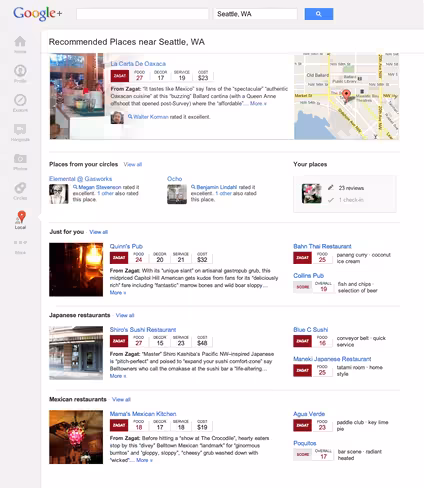Open Collins Pub listing
The width and height of the screenshot is (424, 488).
pos(308,276)
